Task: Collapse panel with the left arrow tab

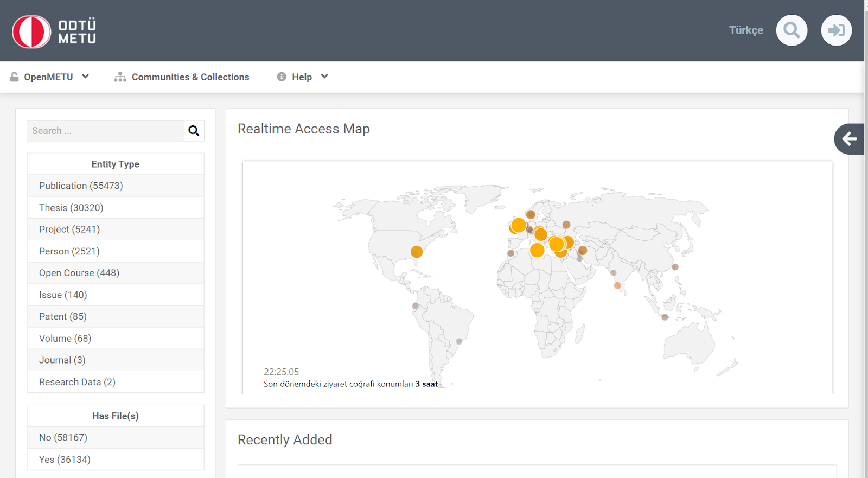Action: (x=849, y=139)
